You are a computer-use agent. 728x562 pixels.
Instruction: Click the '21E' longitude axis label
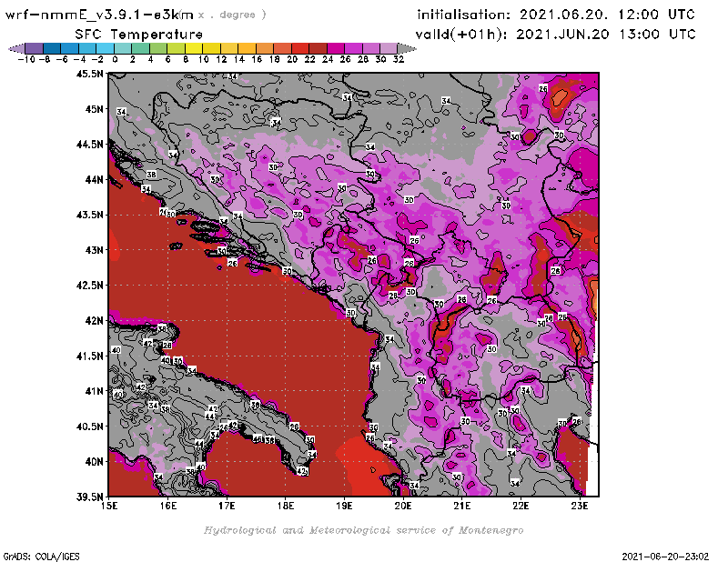(462, 506)
